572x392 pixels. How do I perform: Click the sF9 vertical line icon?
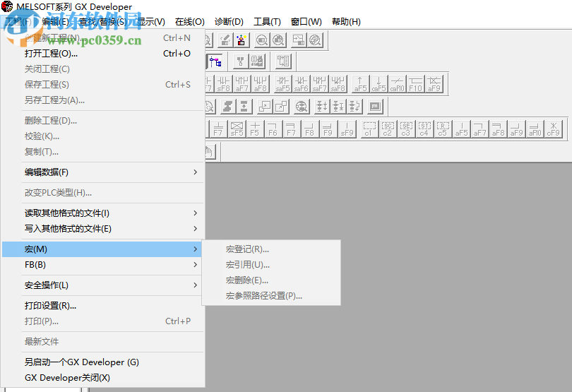pos(347,129)
